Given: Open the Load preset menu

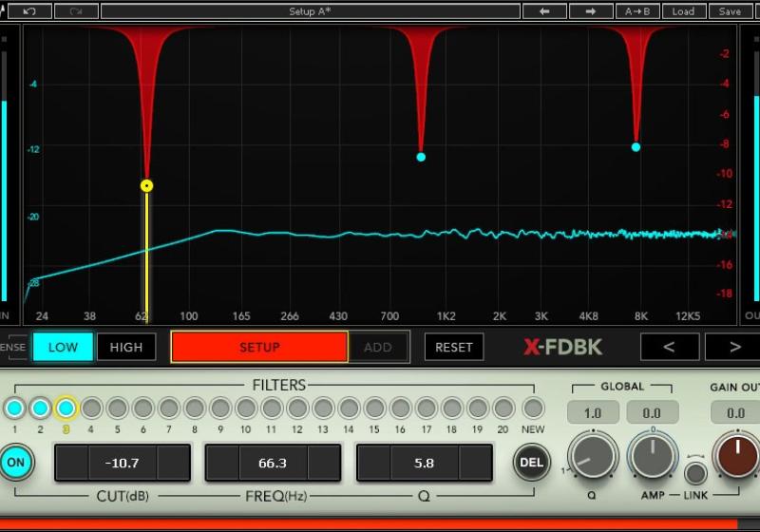Looking at the screenshot, I should click(683, 11).
